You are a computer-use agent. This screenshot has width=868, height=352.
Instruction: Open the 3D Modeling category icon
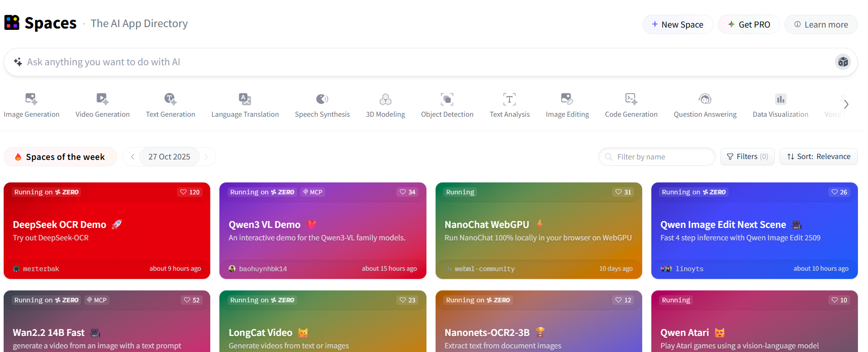[385, 99]
